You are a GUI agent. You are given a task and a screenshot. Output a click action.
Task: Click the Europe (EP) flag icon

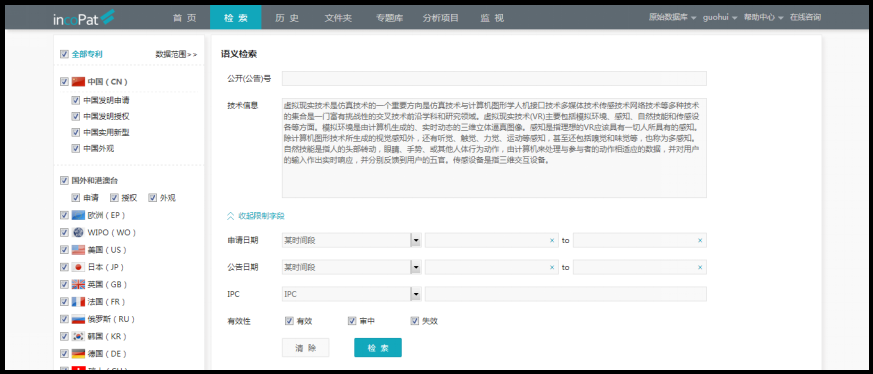tap(78, 215)
